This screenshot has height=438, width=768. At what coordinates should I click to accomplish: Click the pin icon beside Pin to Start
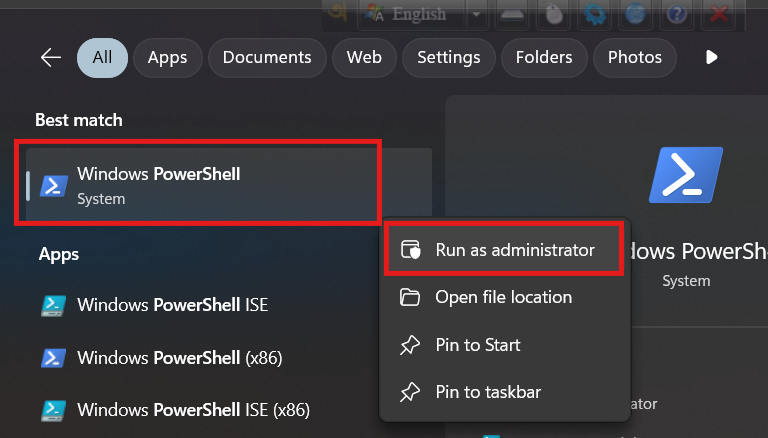410,345
